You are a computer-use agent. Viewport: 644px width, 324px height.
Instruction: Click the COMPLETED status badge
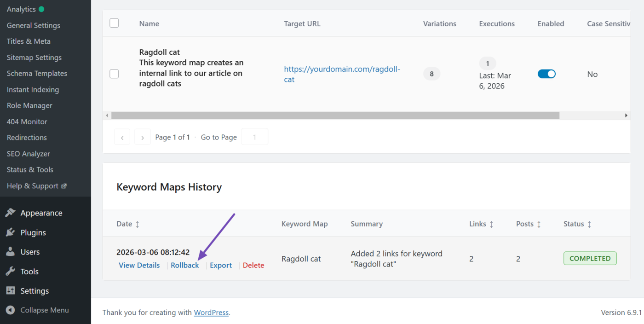590,258
